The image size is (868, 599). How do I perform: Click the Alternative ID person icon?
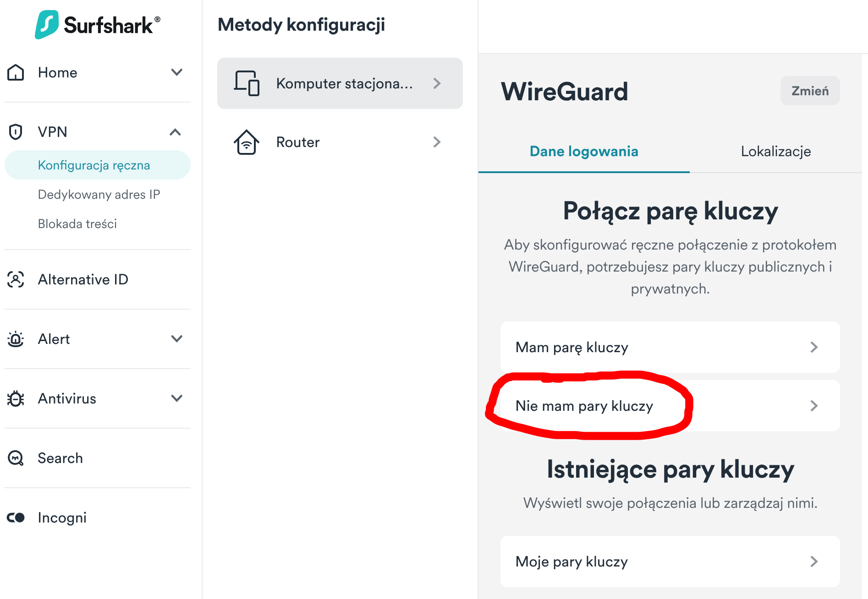pyautogui.click(x=16, y=279)
